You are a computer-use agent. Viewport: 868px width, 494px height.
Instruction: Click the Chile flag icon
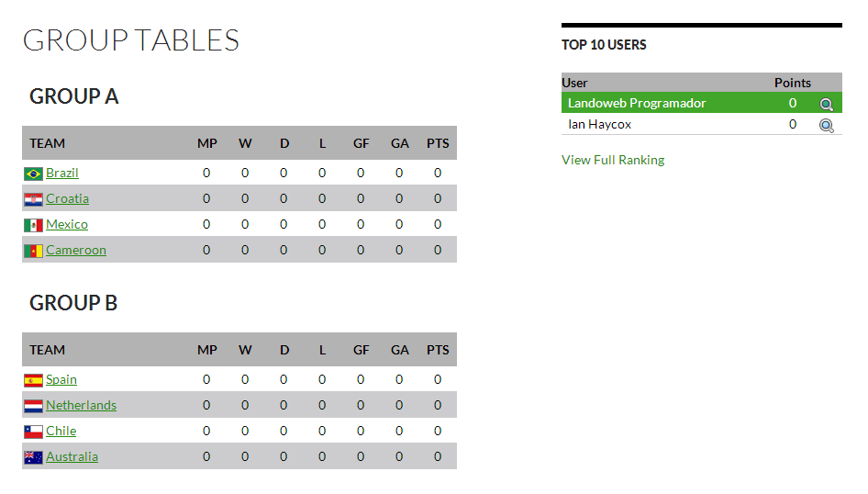(33, 432)
